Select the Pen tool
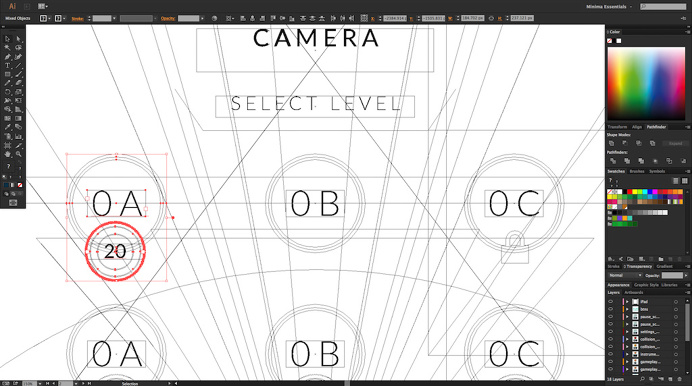This screenshot has height=386, width=692. pos(8,57)
